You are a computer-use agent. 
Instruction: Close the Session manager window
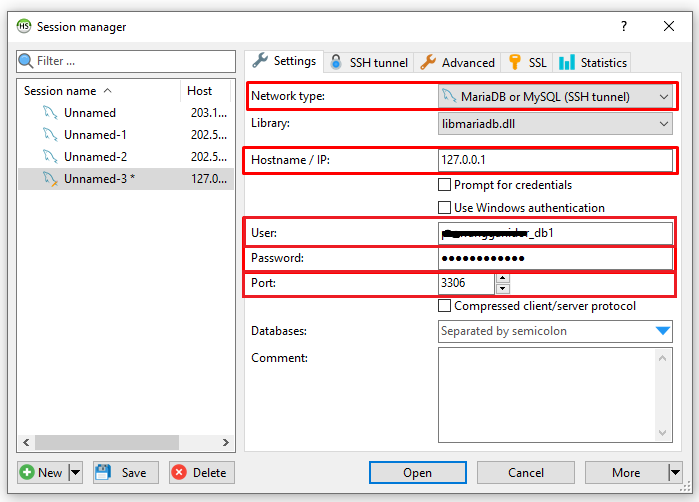click(x=669, y=26)
